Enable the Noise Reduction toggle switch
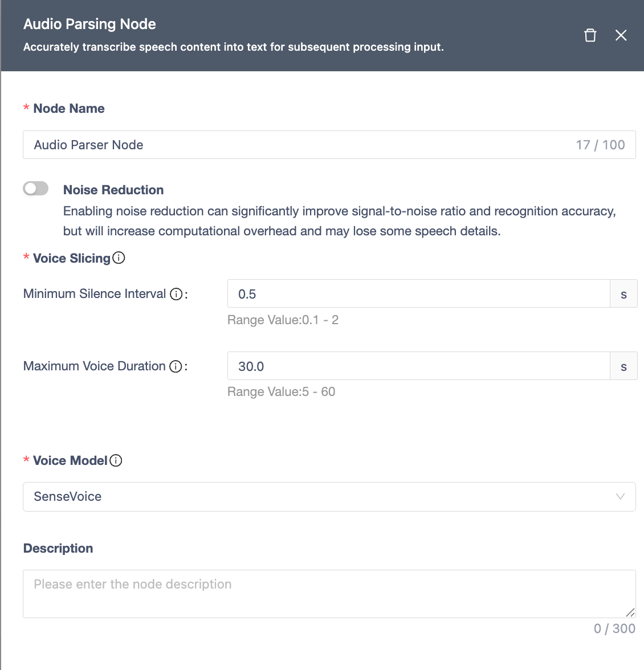Image resolution: width=644 pixels, height=670 pixels. [x=36, y=189]
